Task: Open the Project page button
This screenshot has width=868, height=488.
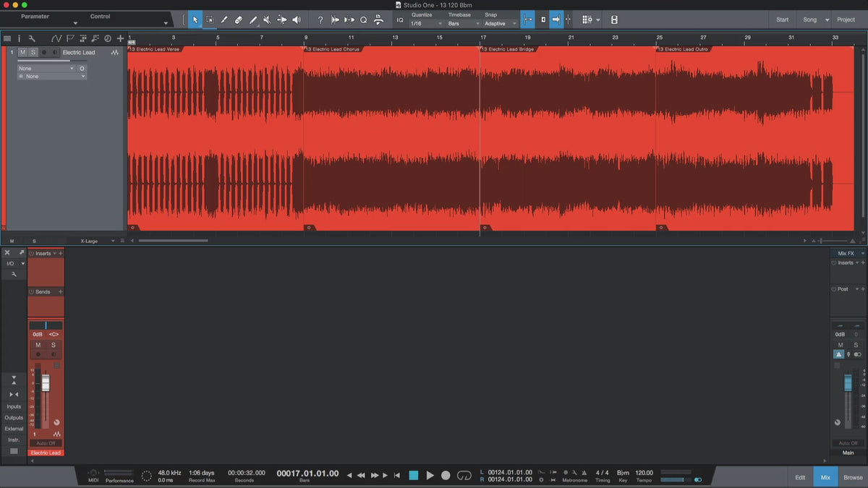Action: [x=846, y=20]
